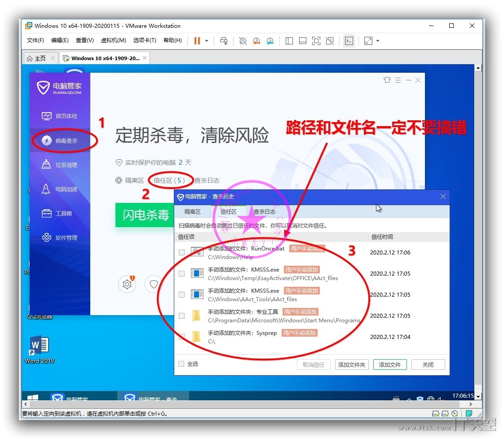The image size is (504, 439).
Task: Switch to 隔离区 tab in 查杀历史 dialog
Action: pyautogui.click(x=193, y=211)
